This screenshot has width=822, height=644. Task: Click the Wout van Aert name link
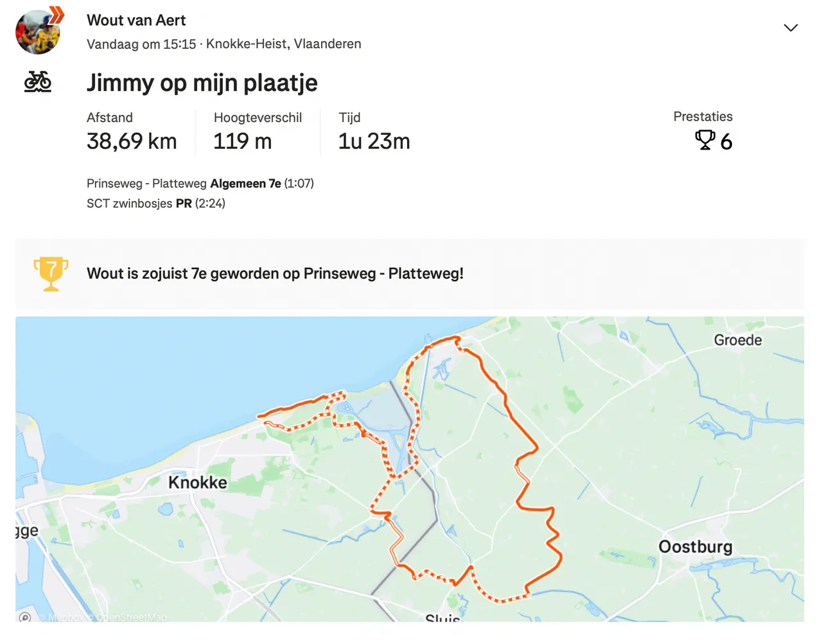coord(136,21)
